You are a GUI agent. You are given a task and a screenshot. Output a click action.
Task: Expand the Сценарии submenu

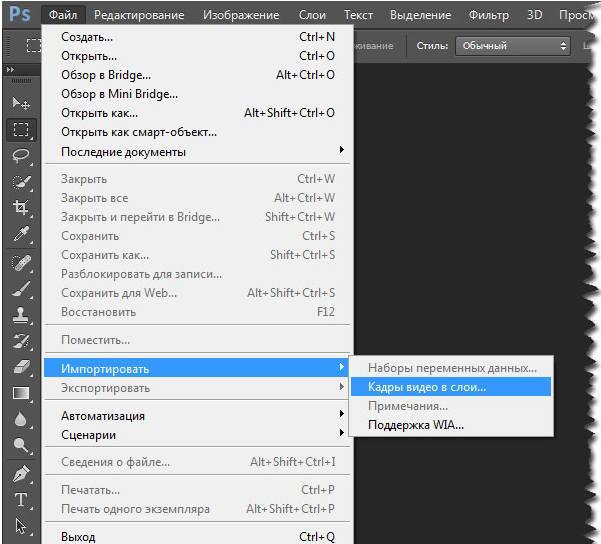[x=197, y=434]
